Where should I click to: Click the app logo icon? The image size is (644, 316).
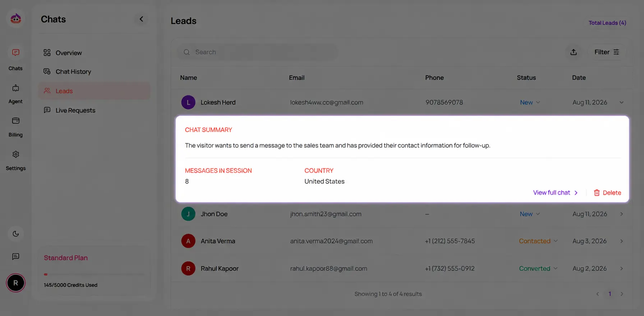15,19
